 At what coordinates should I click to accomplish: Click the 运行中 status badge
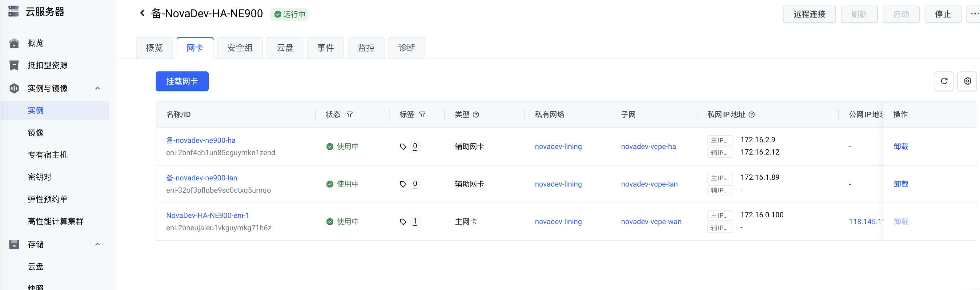point(290,14)
